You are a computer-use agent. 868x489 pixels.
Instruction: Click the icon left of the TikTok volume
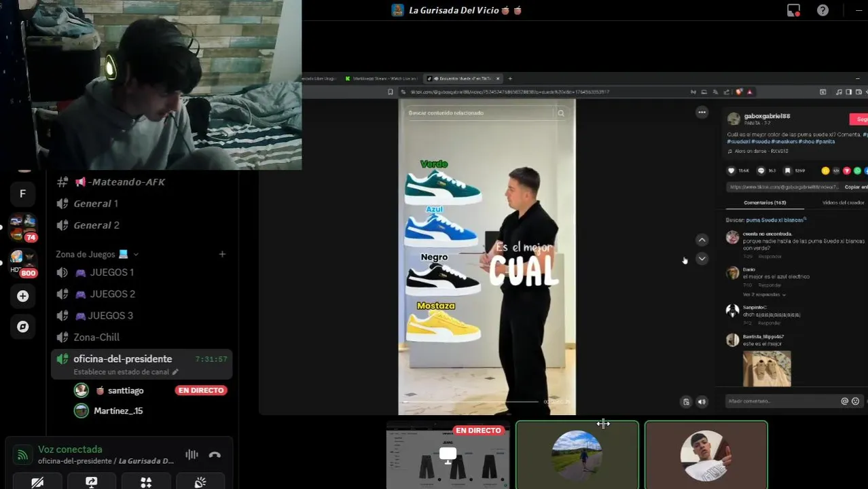pos(686,401)
